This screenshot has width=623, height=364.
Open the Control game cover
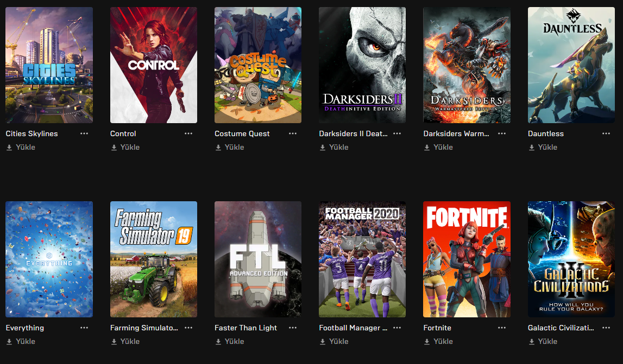tap(153, 65)
